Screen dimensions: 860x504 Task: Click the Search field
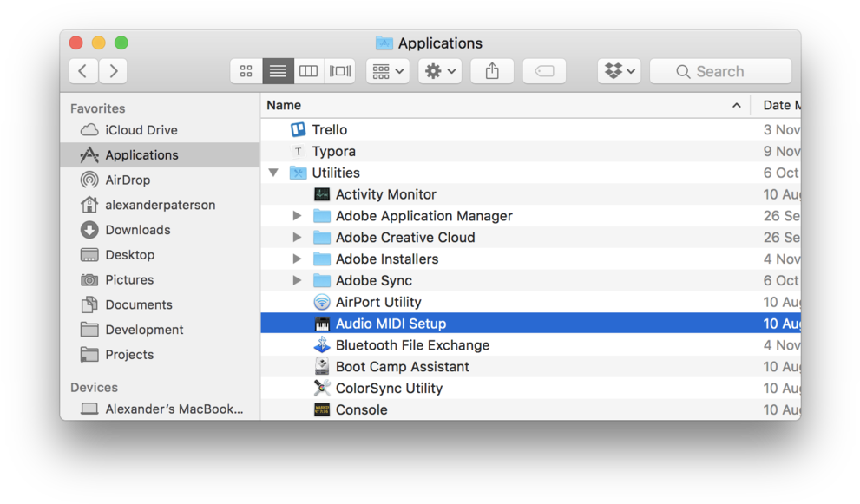click(x=720, y=71)
